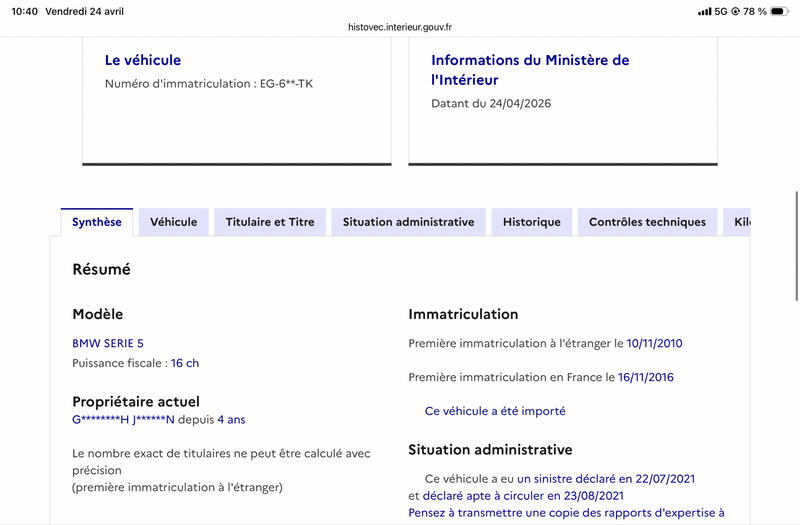Click the registration number EG-6**-TK line
800x525 pixels.
pyautogui.click(x=209, y=84)
